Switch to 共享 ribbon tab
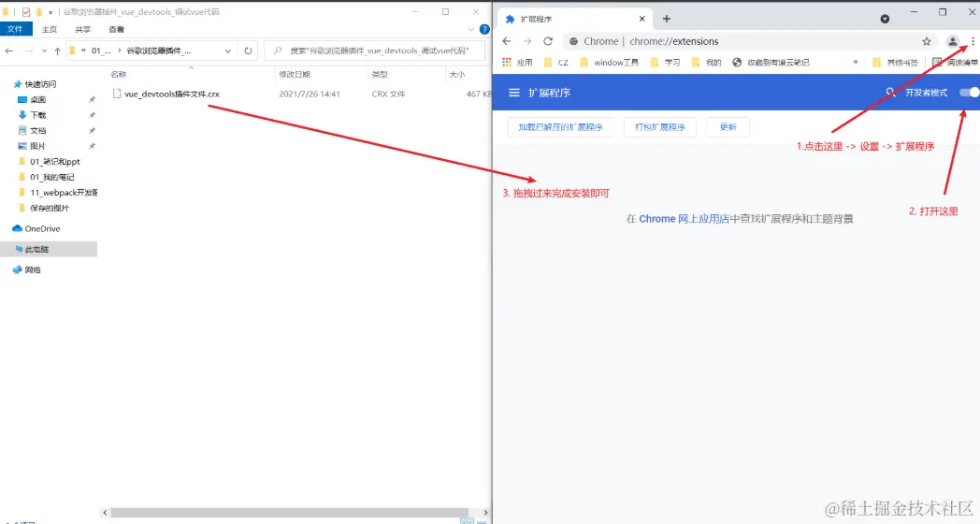Screen dimensions: 980x524 (x=82, y=29)
